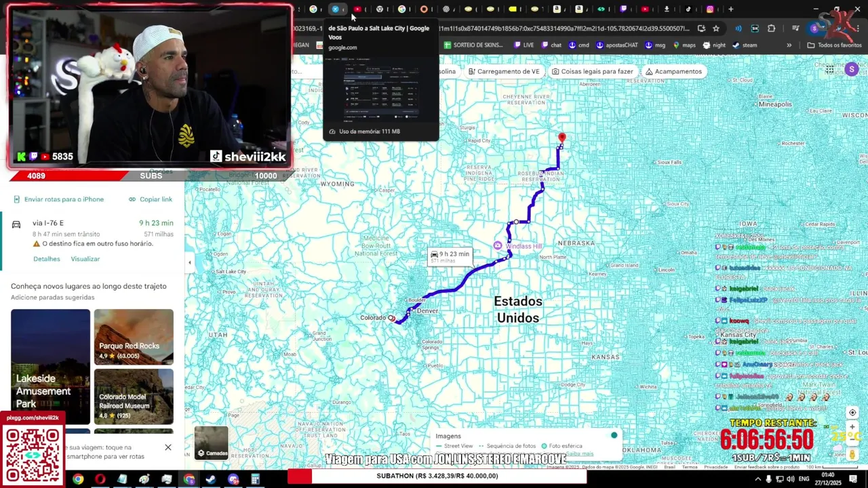This screenshot has width=868, height=488.
Task: Select the Carregamento de VE filter chip
Action: pyautogui.click(x=505, y=71)
